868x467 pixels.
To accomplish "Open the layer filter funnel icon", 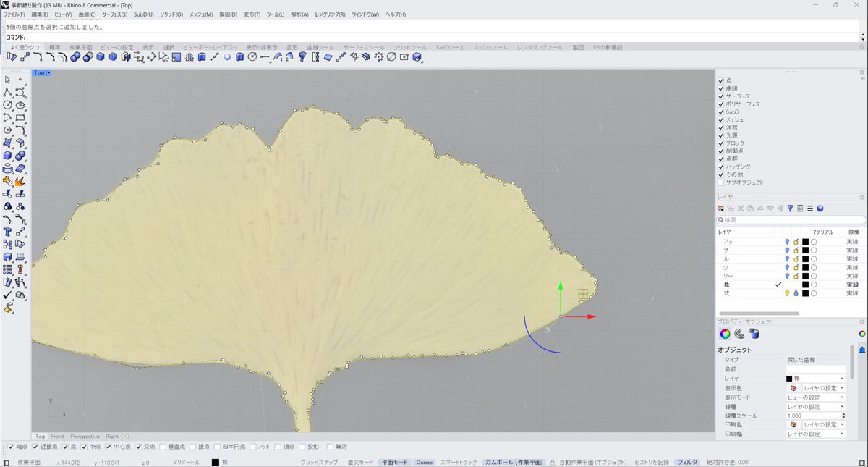I will pos(791,209).
